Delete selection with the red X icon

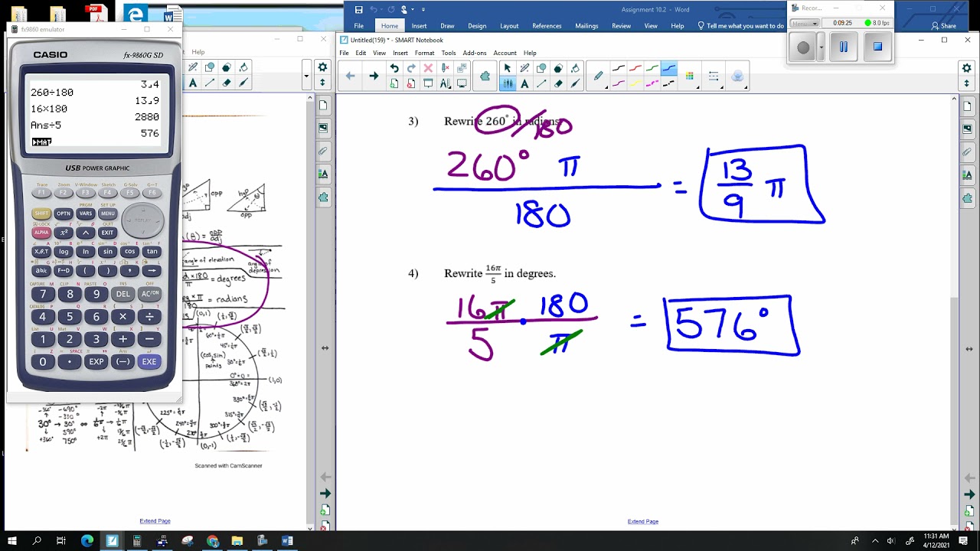click(x=428, y=68)
